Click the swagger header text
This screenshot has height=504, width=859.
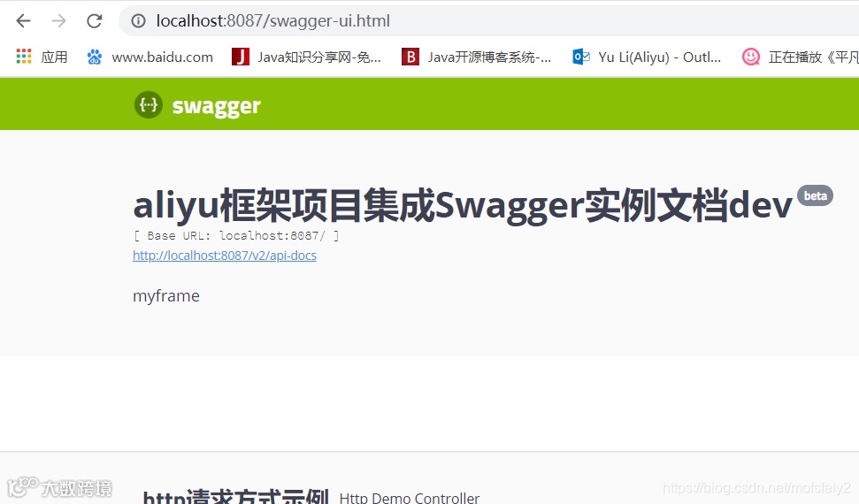click(217, 106)
